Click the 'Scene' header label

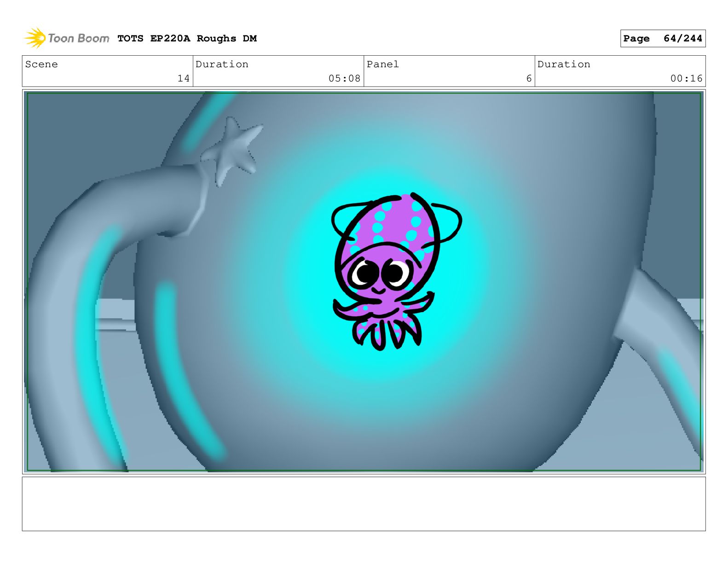(41, 64)
